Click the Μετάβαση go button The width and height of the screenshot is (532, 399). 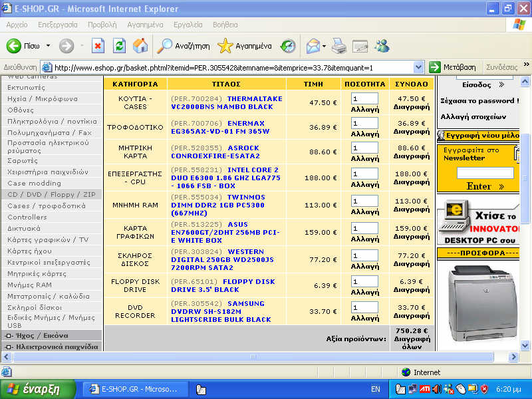point(452,68)
